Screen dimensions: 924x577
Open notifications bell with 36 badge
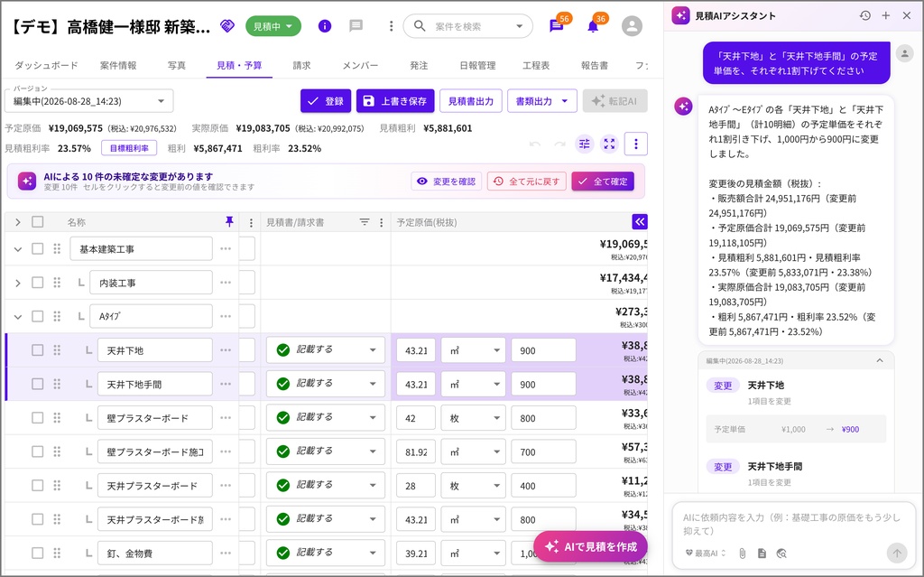(x=593, y=26)
